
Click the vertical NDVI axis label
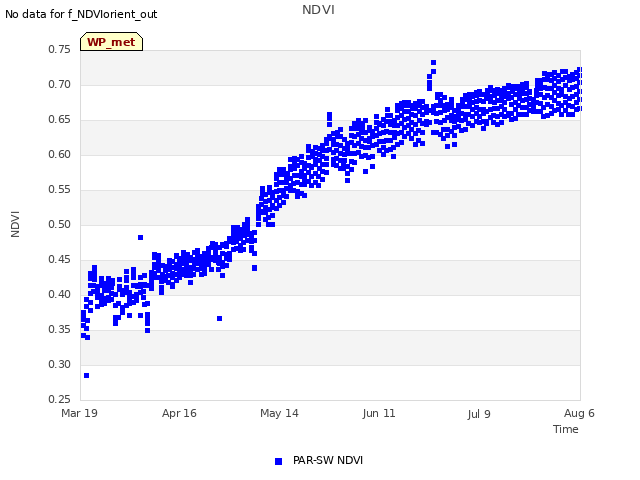click(x=15, y=224)
